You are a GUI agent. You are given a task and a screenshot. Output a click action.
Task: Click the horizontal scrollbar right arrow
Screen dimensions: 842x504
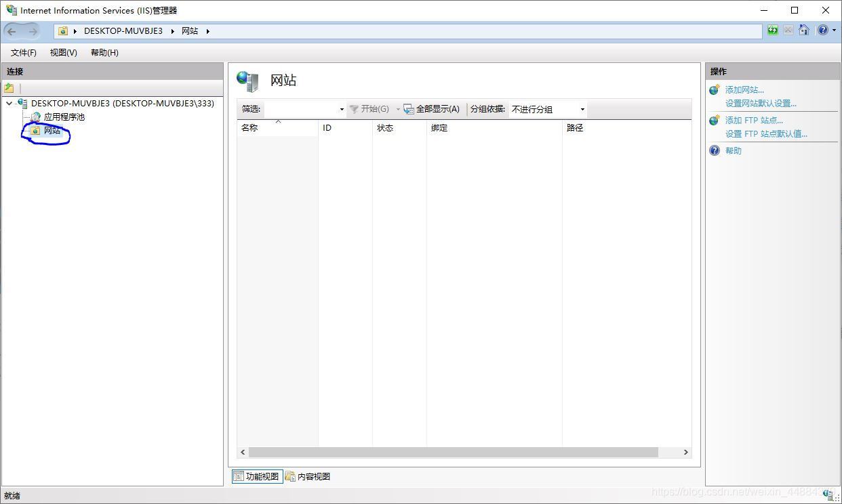(685, 452)
